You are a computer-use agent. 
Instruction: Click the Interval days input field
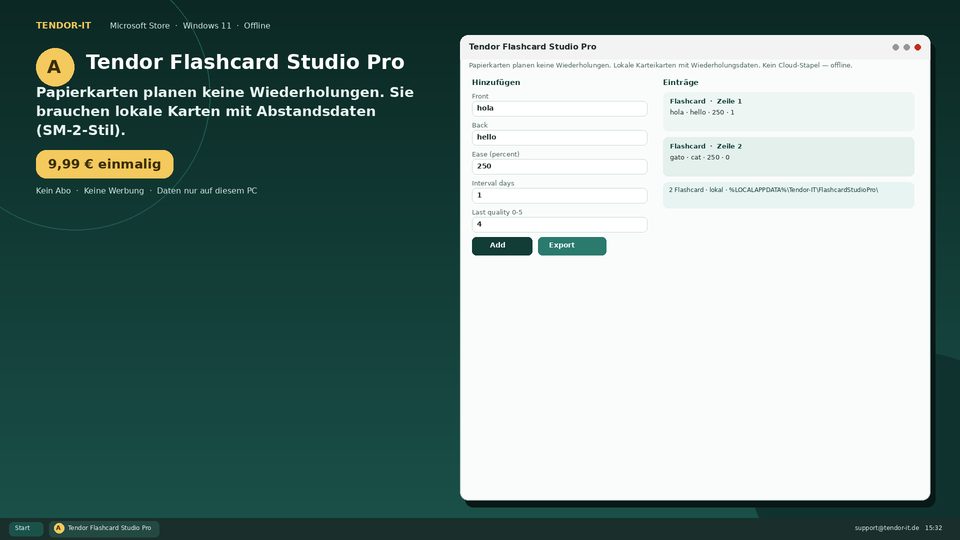point(559,195)
